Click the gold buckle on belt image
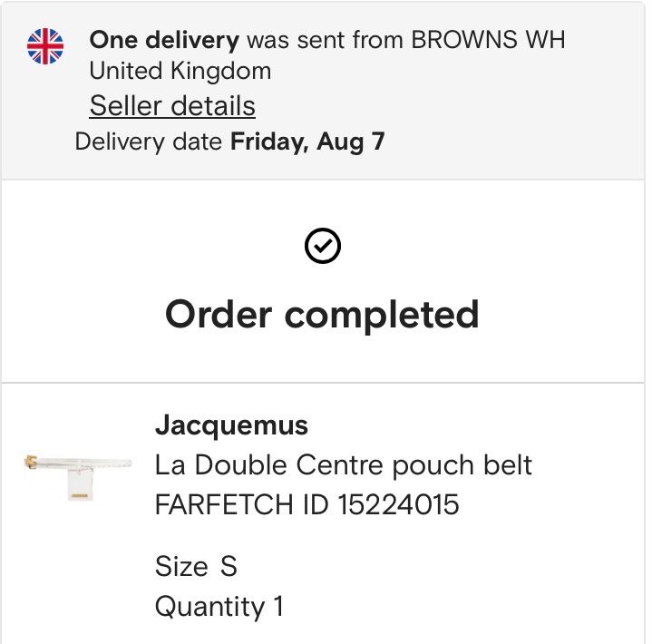Viewport: 652px width, 644px height. tap(31, 462)
